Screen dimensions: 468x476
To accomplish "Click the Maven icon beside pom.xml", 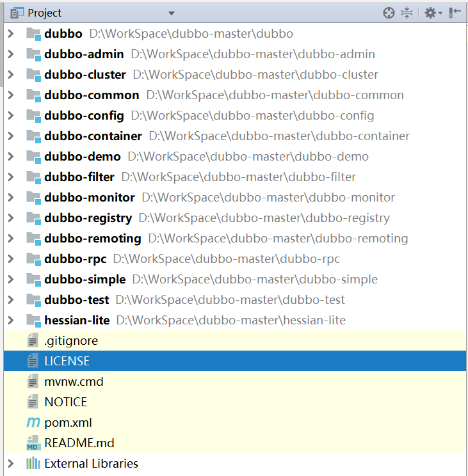I will click(x=33, y=422).
